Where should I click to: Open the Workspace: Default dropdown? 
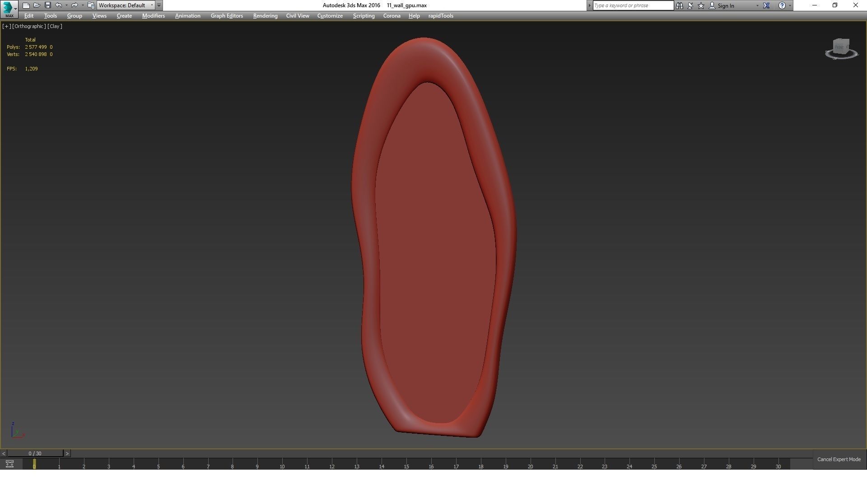point(126,5)
